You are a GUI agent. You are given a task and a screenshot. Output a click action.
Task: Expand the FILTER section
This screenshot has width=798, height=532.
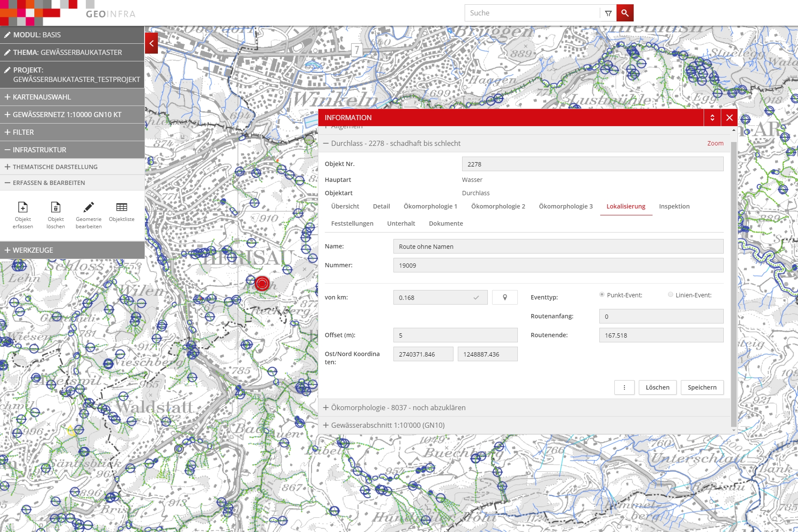(72, 132)
